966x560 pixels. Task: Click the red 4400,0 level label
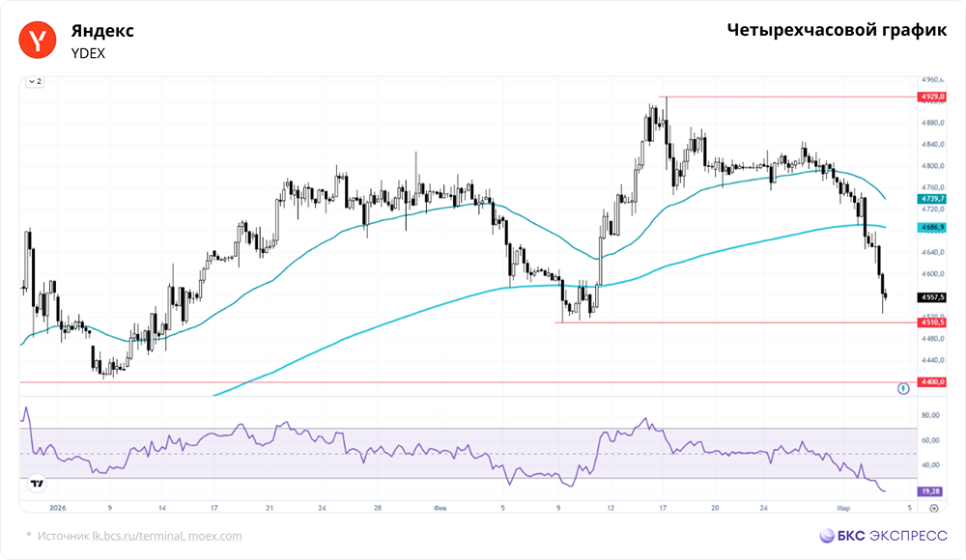click(x=931, y=382)
